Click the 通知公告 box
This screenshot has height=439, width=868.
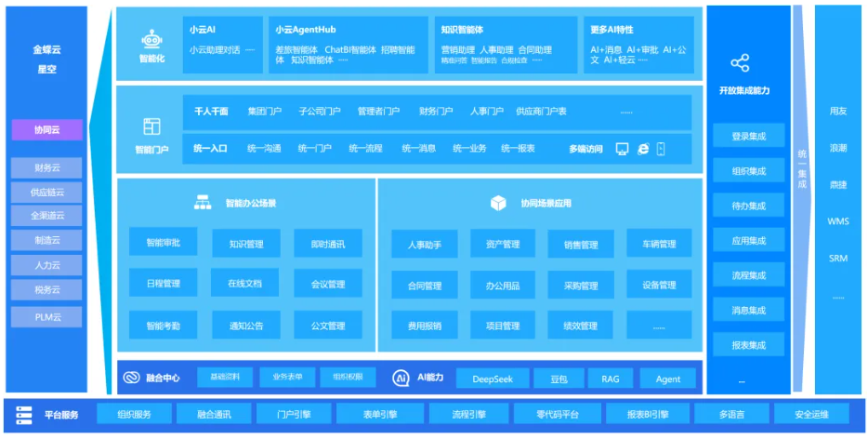[246, 325]
